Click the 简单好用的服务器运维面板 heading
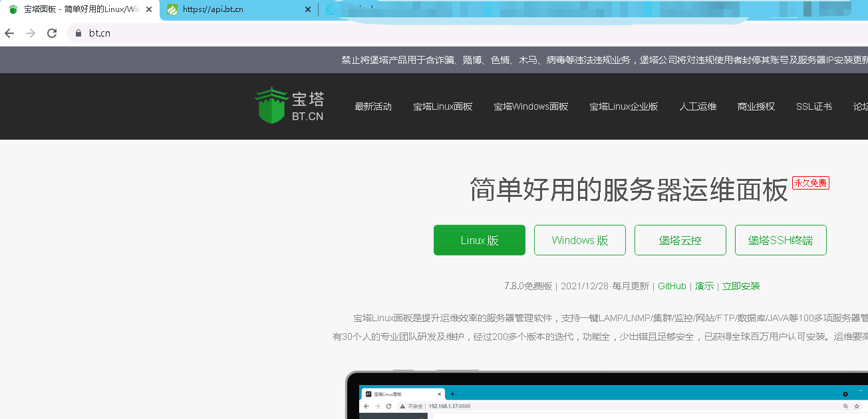Image resolution: width=868 pixels, height=419 pixels. click(x=629, y=190)
